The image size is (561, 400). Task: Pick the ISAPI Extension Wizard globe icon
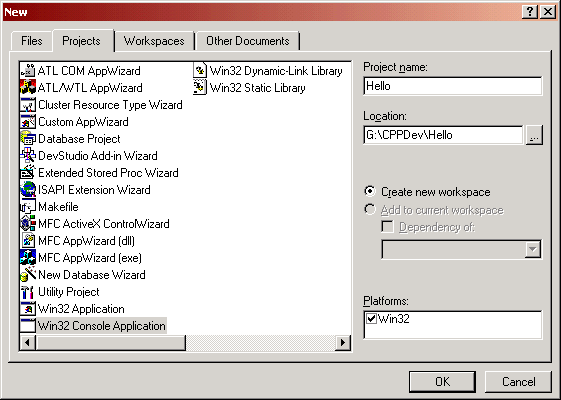pyautogui.click(x=28, y=190)
